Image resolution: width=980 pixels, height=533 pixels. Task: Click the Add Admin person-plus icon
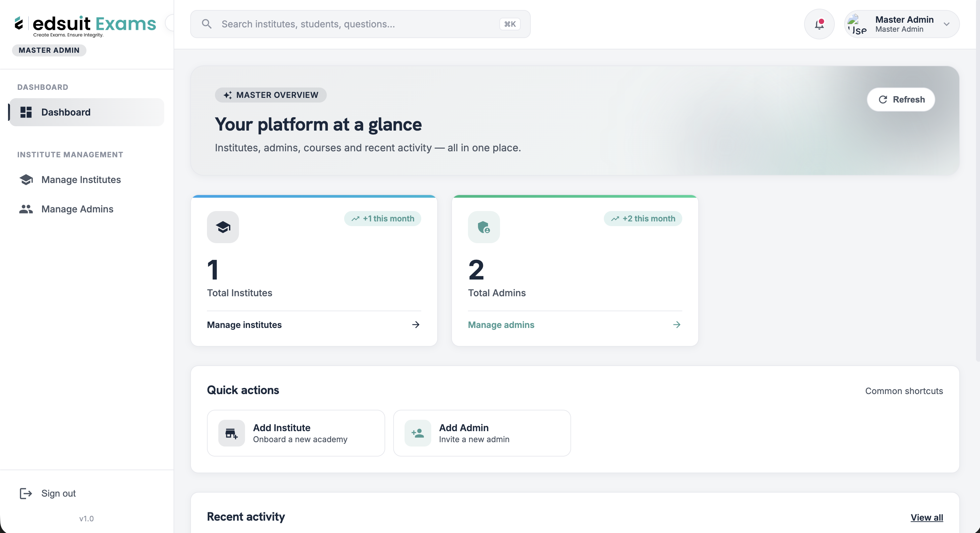(x=418, y=433)
